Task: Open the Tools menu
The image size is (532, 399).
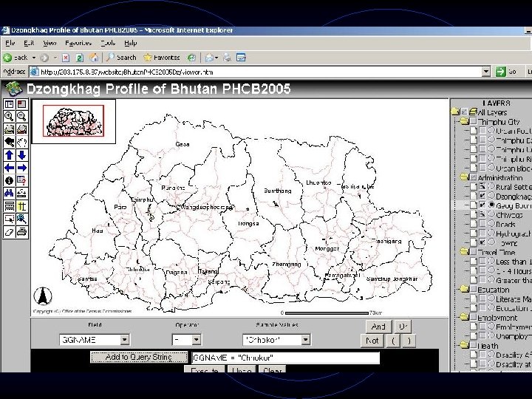Action: pyautogui.click(x=108, y=43)
